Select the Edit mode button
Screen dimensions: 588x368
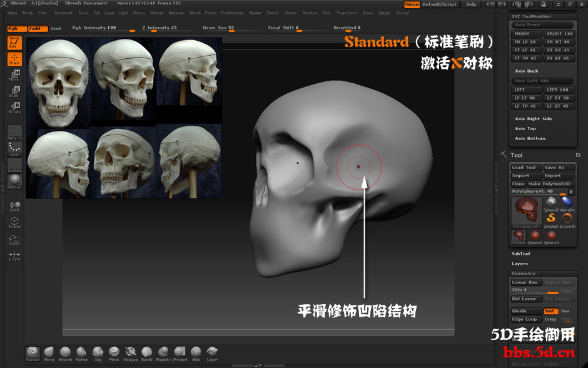click(14, 43)
